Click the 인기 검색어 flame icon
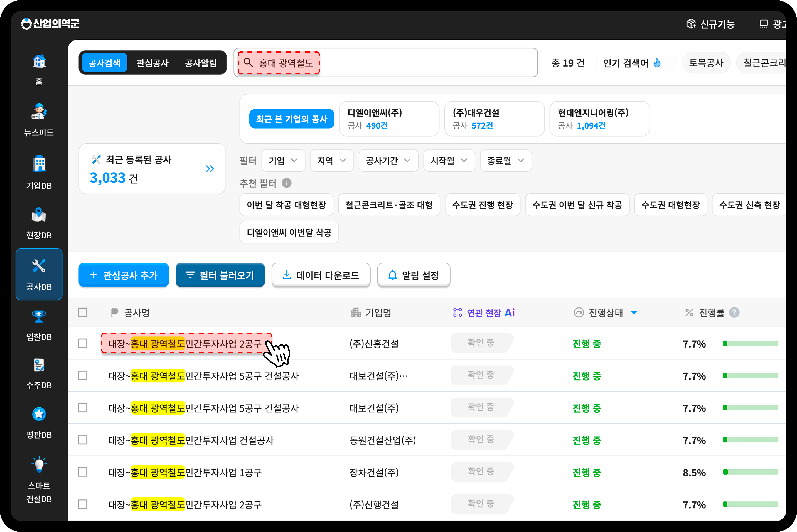Image resolution: width=797 pixels, height=532 pixels. 657,63
